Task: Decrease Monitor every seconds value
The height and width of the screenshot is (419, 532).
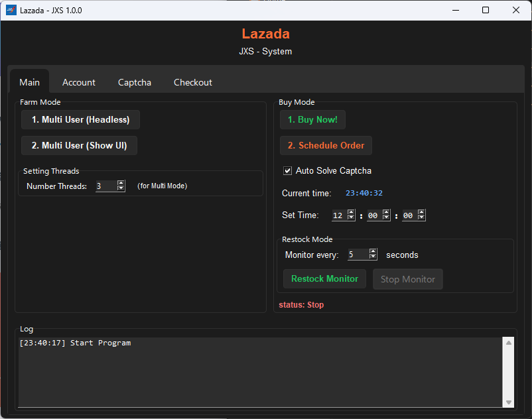Action: tap(373, 257)
